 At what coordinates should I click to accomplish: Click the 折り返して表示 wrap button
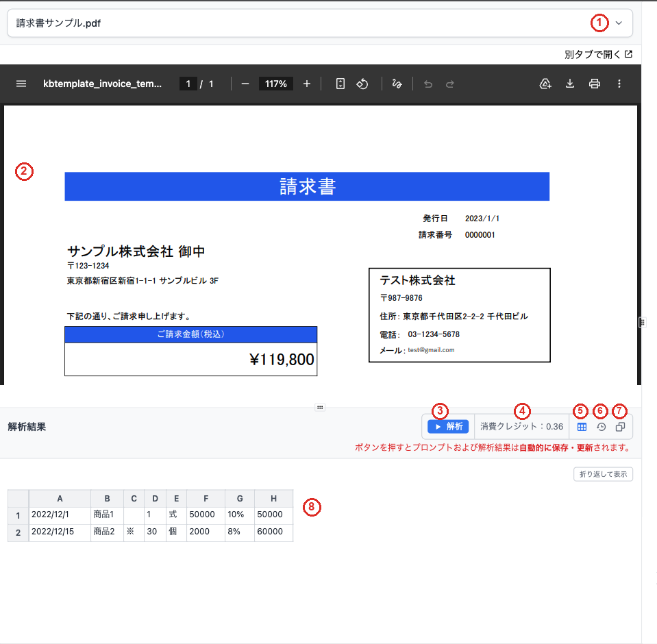pyautogui.click(x=603, y=474)
